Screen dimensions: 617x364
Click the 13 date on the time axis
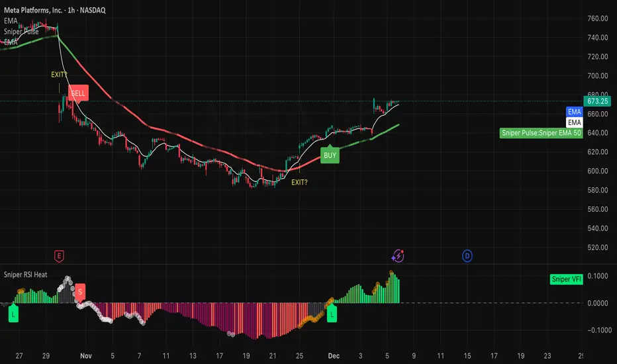tap(193, 356)
